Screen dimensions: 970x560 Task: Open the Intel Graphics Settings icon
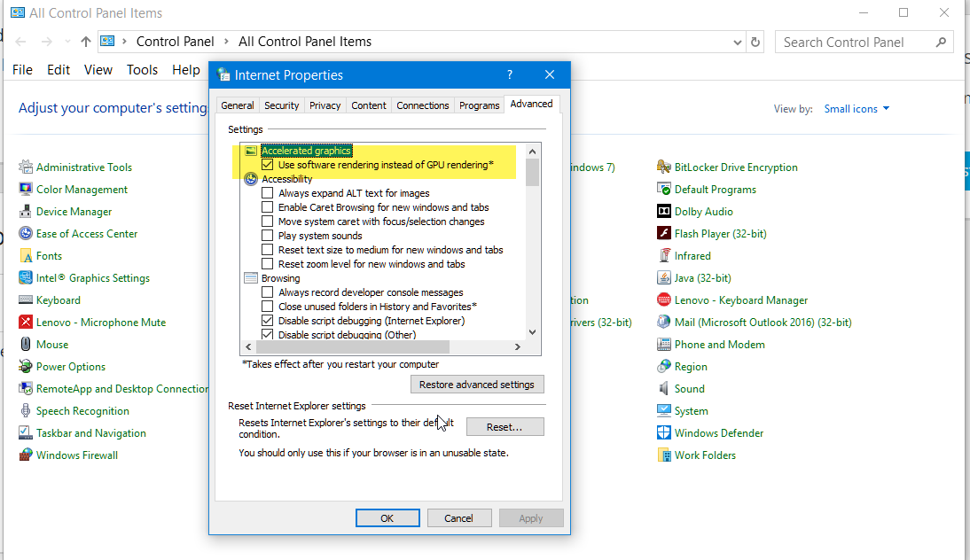[x=26, y=278]
